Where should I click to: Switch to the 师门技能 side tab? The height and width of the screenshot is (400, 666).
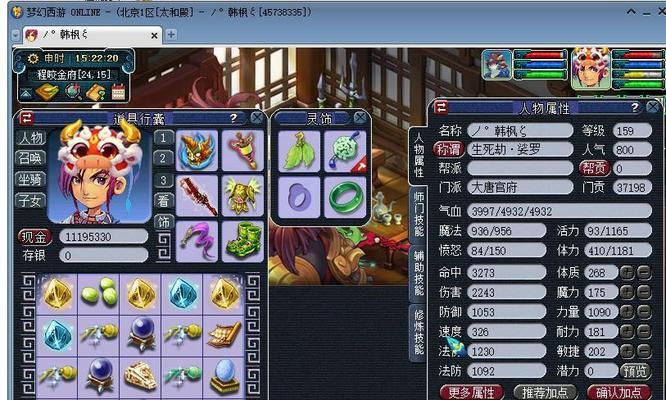(418, 214)
